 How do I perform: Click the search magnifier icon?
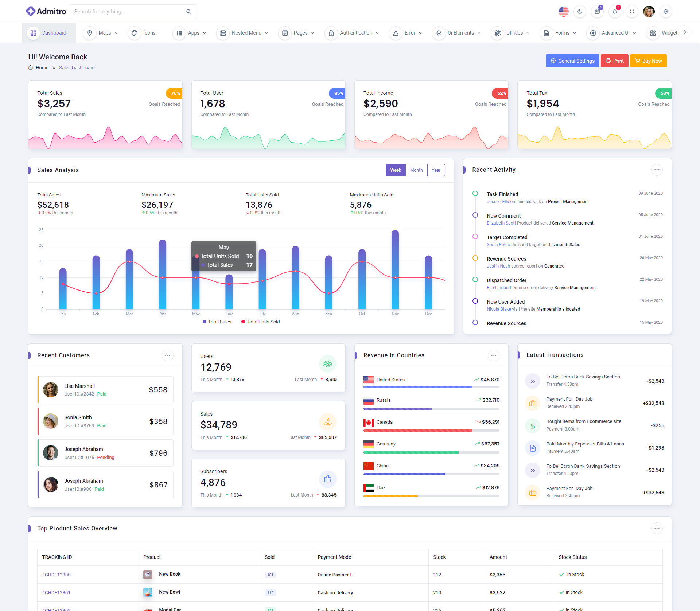point(189,12)
